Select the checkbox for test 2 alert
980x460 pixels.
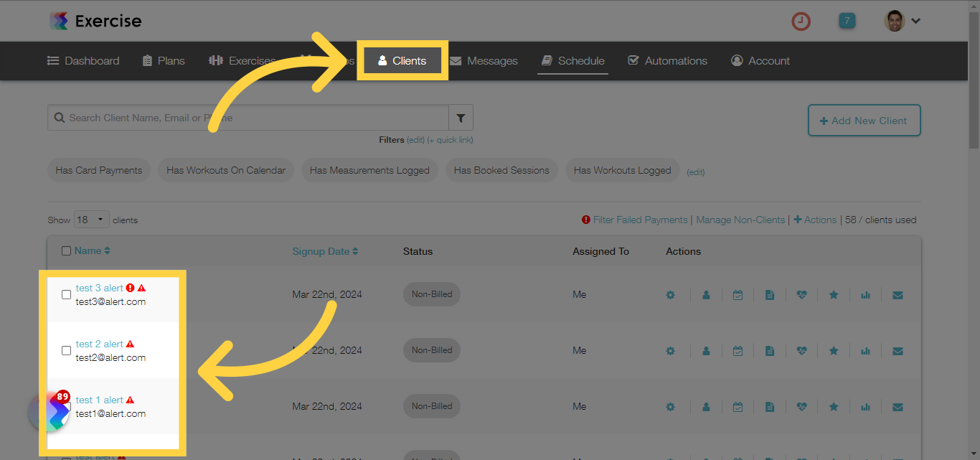[x=66, y=350]
